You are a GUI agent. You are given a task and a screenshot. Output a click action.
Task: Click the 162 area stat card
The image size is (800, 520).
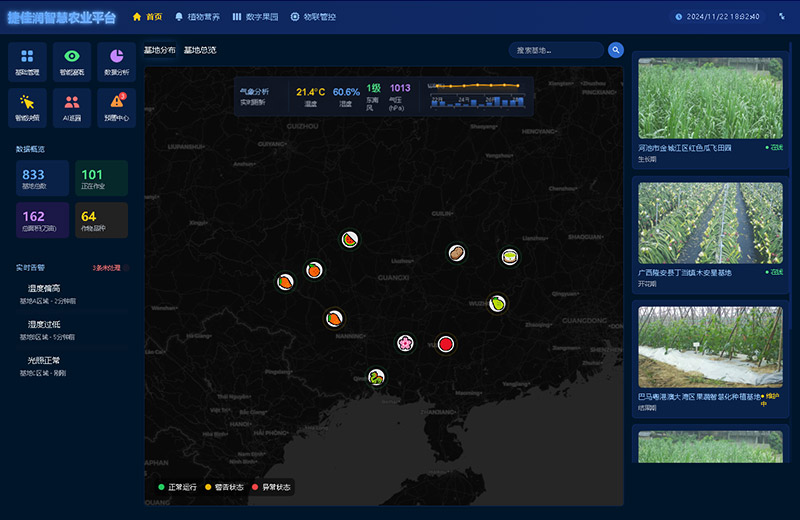coord(42,220)
